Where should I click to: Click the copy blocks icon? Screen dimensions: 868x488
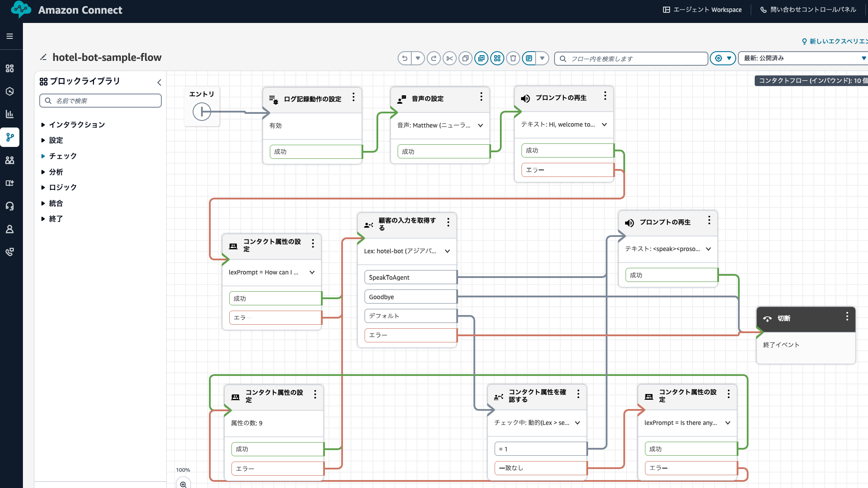click(x=466, y=58)
